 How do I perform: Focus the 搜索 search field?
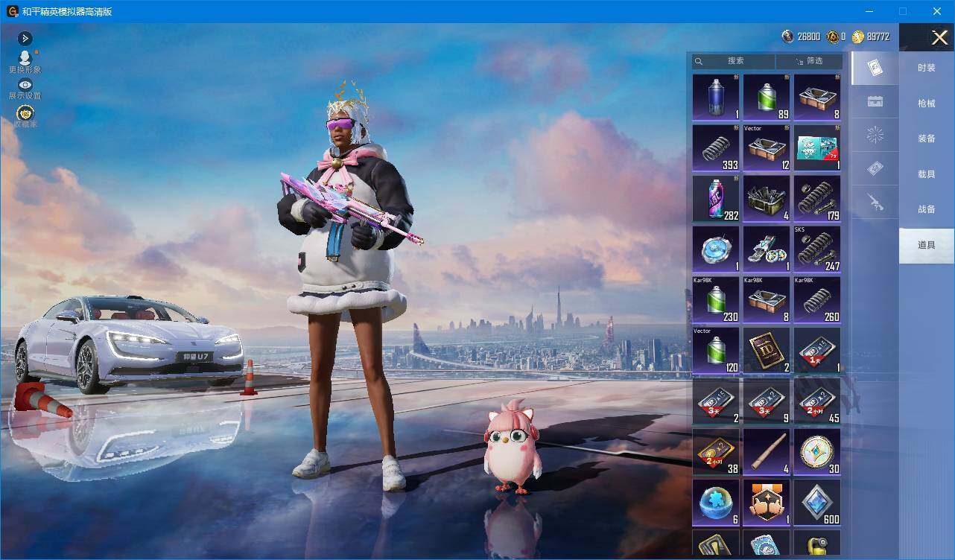tap(734, 61)
